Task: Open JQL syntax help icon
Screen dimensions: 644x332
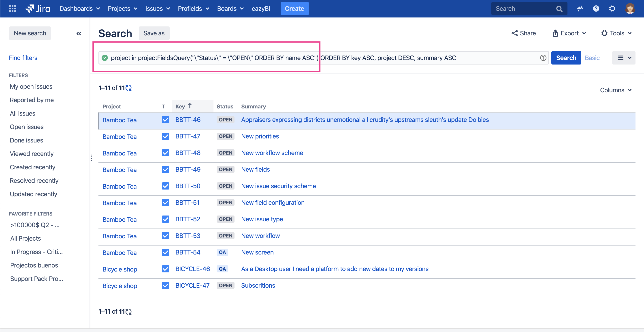Action: [543, 58]
